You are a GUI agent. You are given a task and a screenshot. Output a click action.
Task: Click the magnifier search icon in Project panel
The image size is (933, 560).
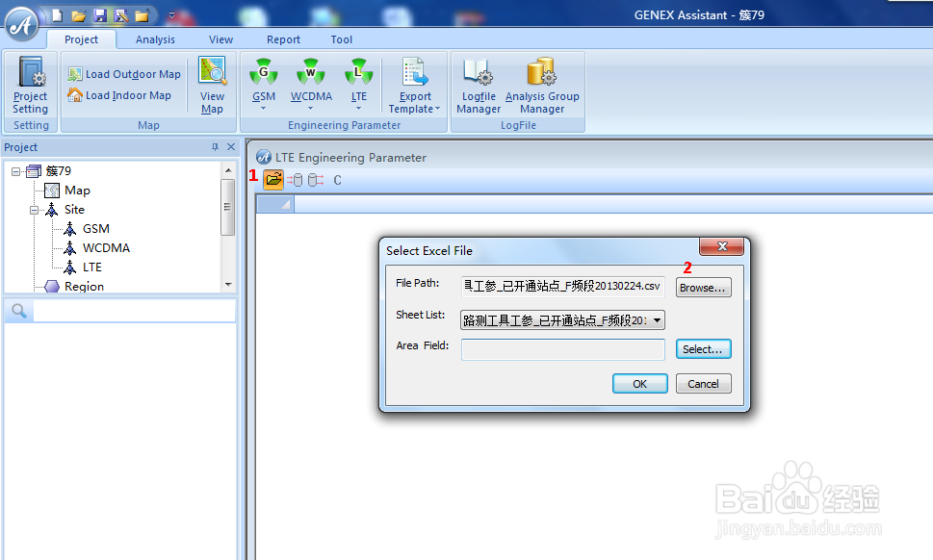coord(19,311)
